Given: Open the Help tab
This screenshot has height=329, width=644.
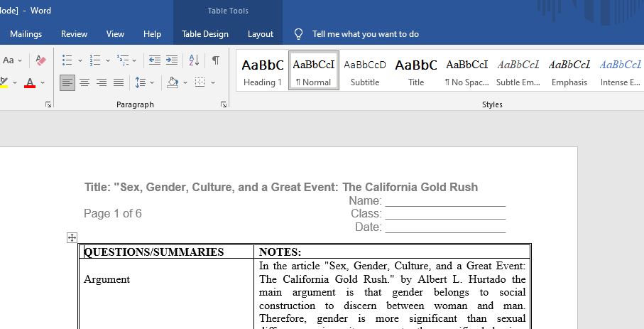Looking at the screenshot, I should (152, 34).
